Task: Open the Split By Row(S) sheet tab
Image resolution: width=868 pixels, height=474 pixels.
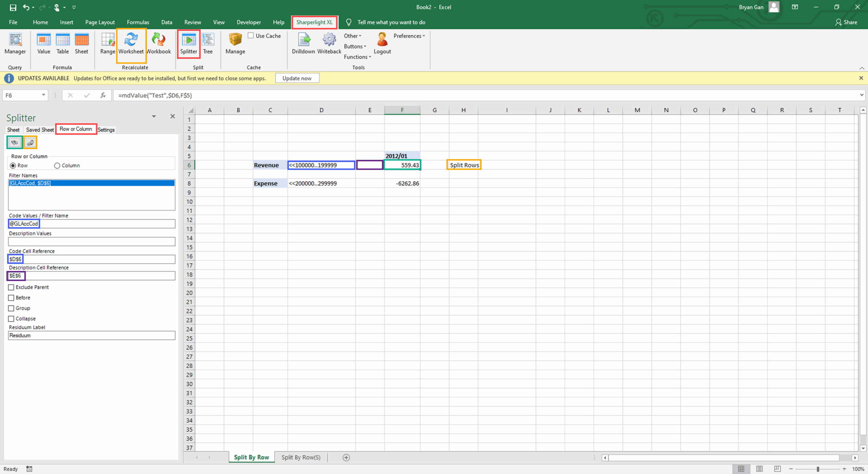Action: point(301,457)
